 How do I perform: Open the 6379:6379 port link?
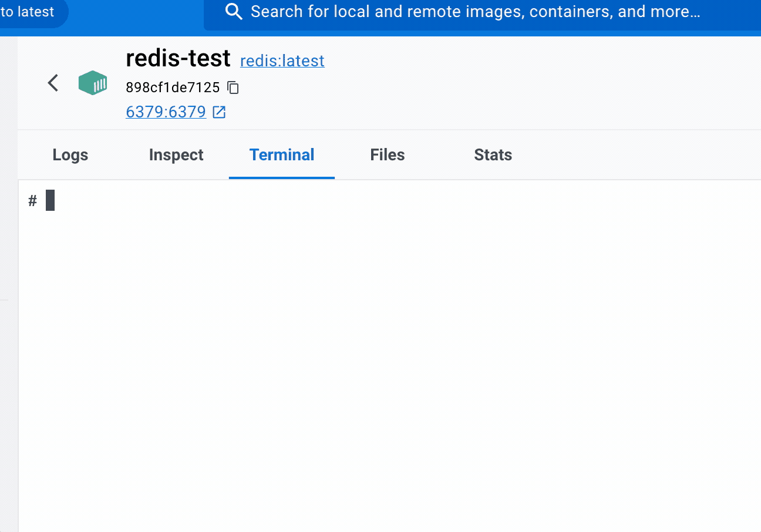tap(166, 112)
